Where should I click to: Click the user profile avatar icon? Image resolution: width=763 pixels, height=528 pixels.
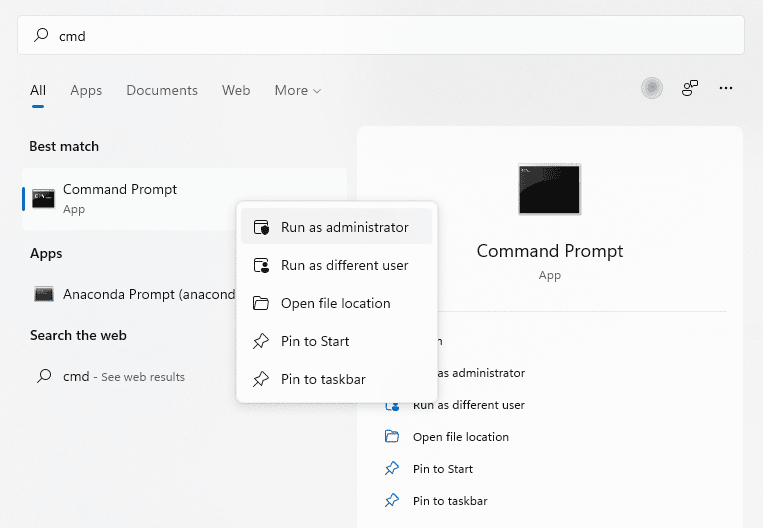tap(652, 89)
